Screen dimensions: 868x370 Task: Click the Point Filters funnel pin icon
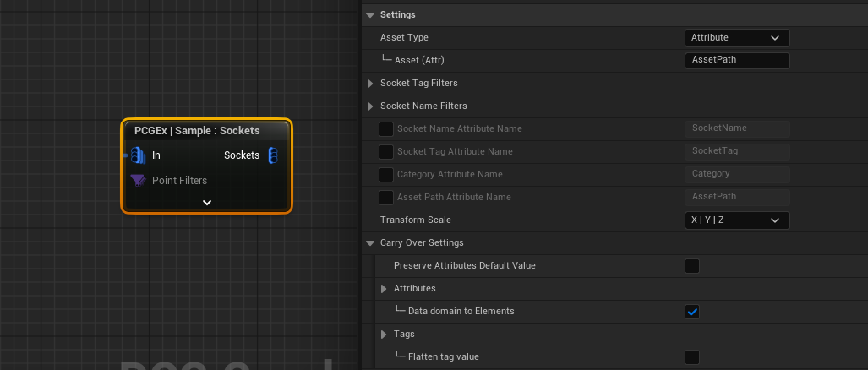pyautogui.click(x=139, y=181)
